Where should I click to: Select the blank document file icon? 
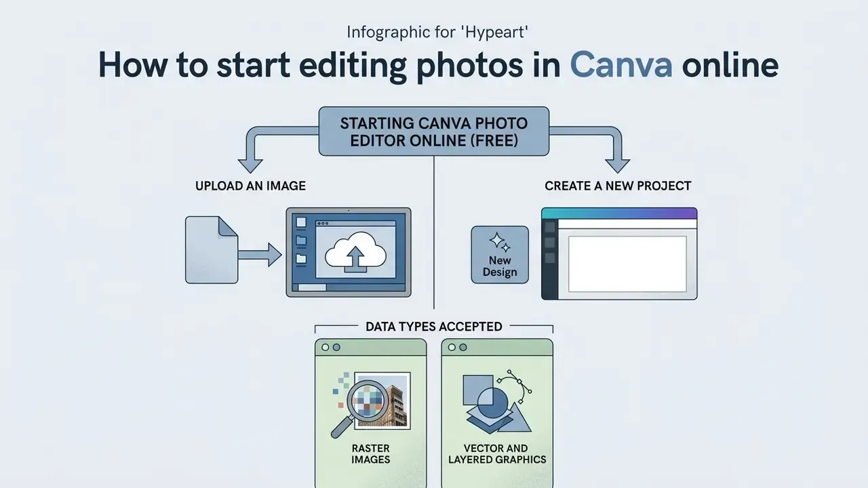pos(212,249)
